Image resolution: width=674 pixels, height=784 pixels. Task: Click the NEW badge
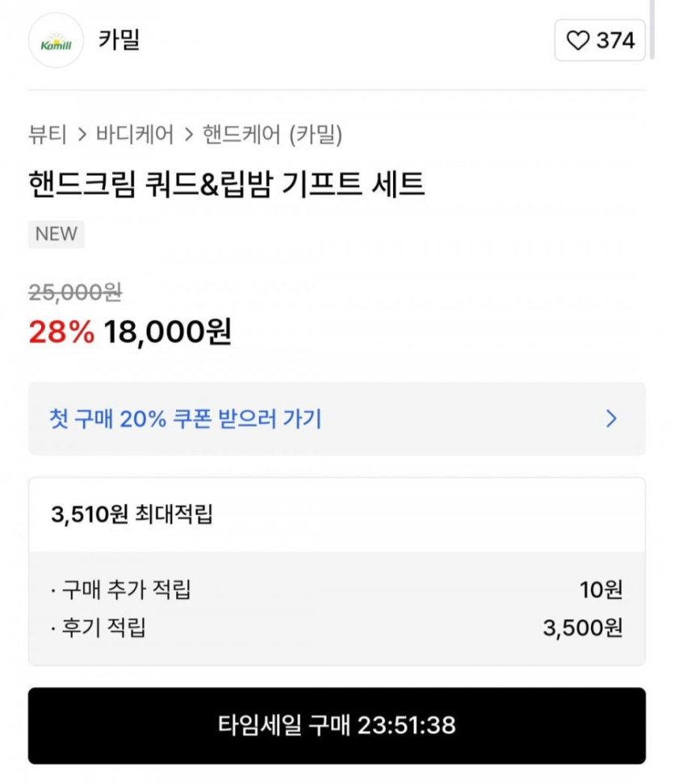point(57,234)
